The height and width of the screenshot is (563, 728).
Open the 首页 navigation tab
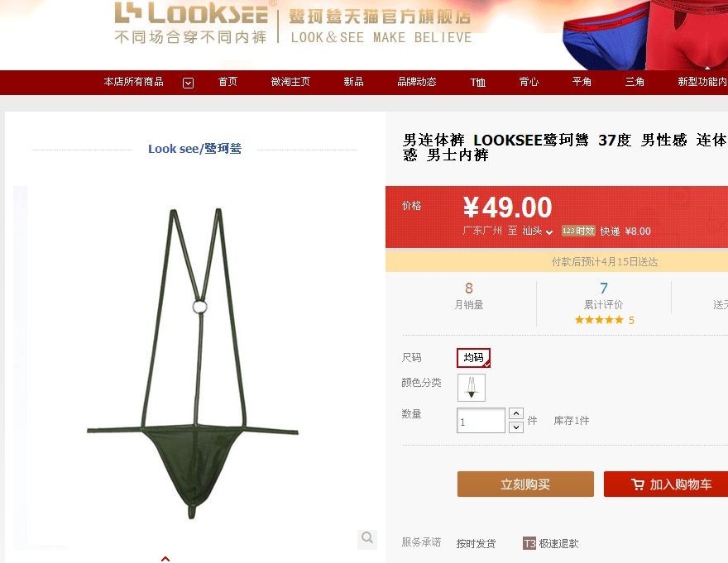pyautogui.click(x=228, y=82)
